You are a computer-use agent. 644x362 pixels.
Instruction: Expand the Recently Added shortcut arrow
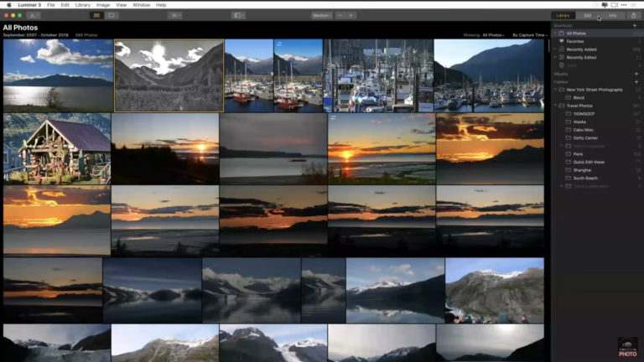(555, 49)
